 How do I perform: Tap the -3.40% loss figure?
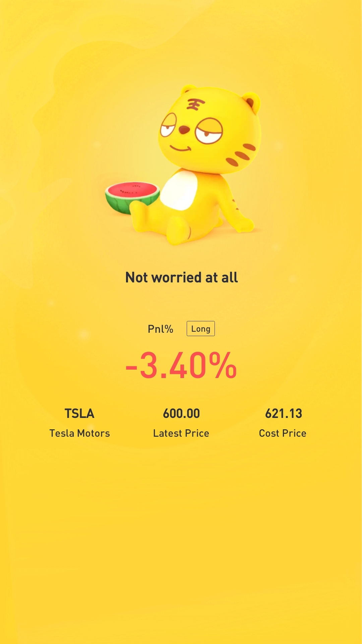click(x=181, y=366)
